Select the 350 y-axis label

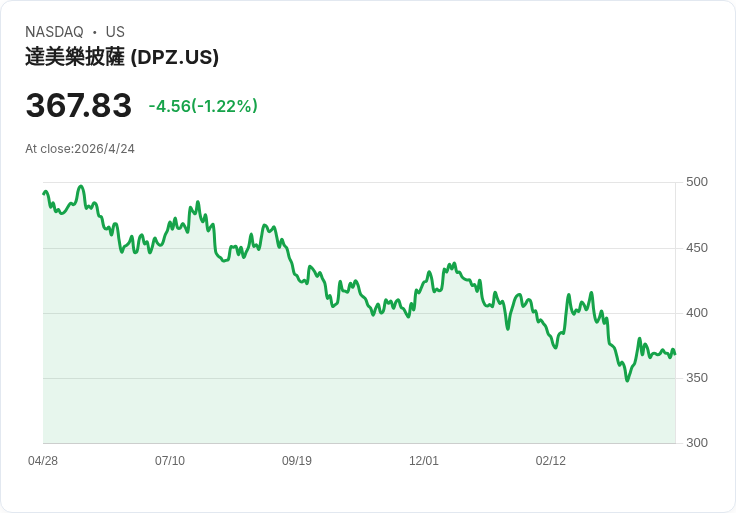tap(697, 378)
